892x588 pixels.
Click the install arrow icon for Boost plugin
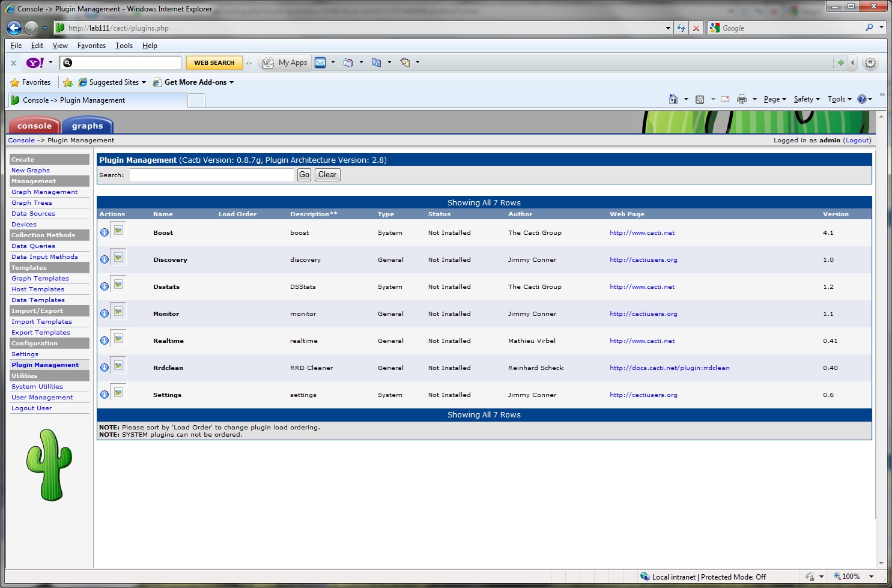(105, 232)
